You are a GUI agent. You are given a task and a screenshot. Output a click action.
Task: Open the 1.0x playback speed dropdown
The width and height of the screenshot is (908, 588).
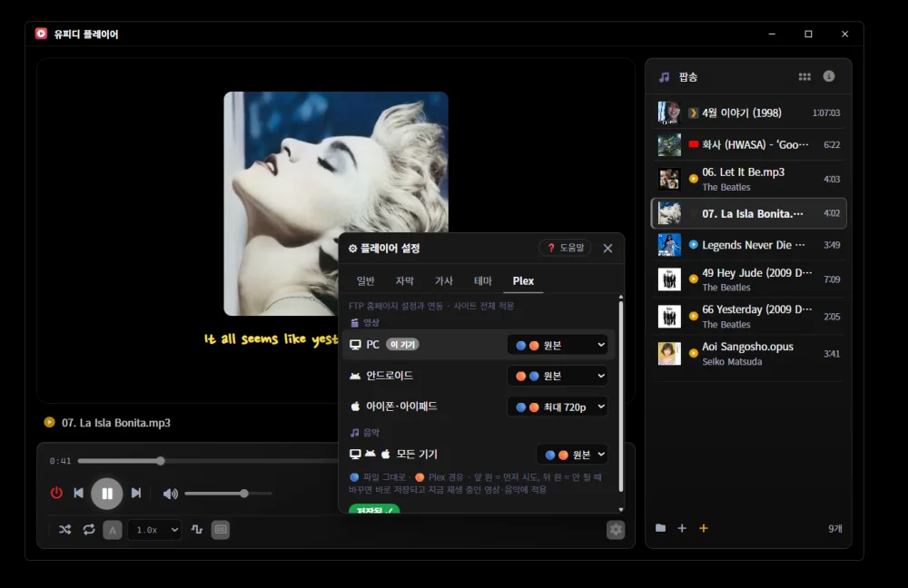click(x=154, y=530)
